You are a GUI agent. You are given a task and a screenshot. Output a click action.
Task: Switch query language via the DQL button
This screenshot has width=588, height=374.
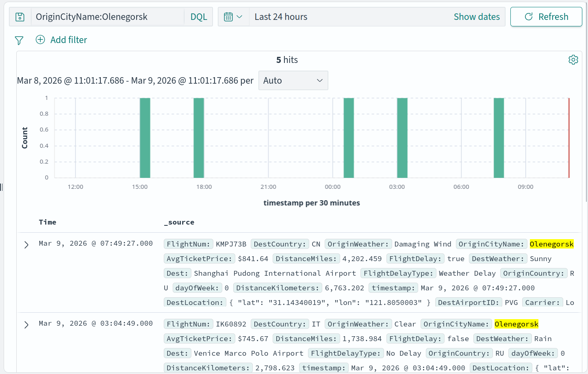(198, 17)
